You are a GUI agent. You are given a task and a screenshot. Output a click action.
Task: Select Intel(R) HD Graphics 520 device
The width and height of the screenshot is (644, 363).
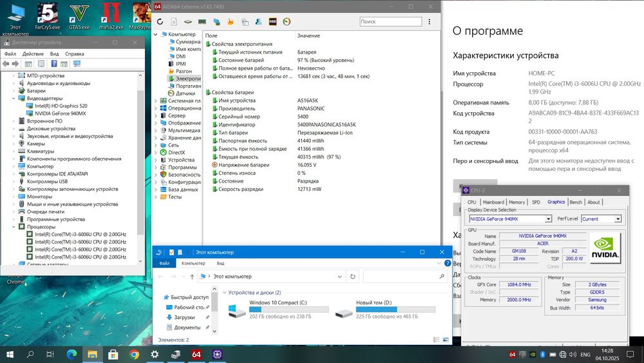pyautogui.click(x=61, y=106)
